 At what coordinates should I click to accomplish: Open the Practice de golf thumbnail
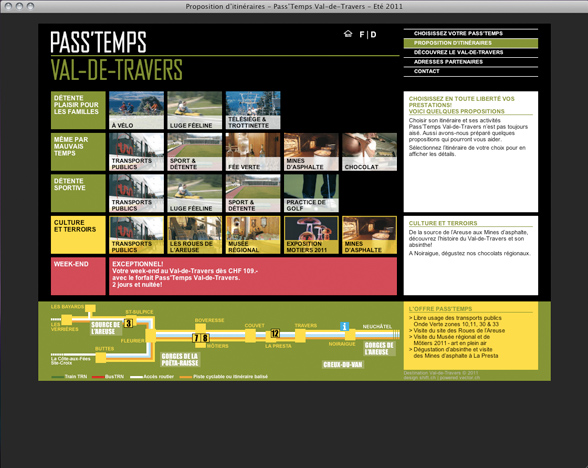point(311,193)
